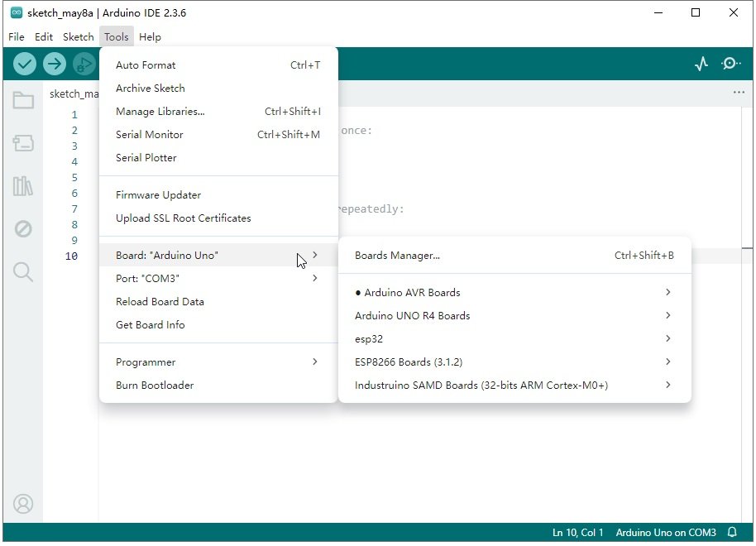Click the Verify checkmark button
The image size is (756, 546).
(x=25, y=64)
